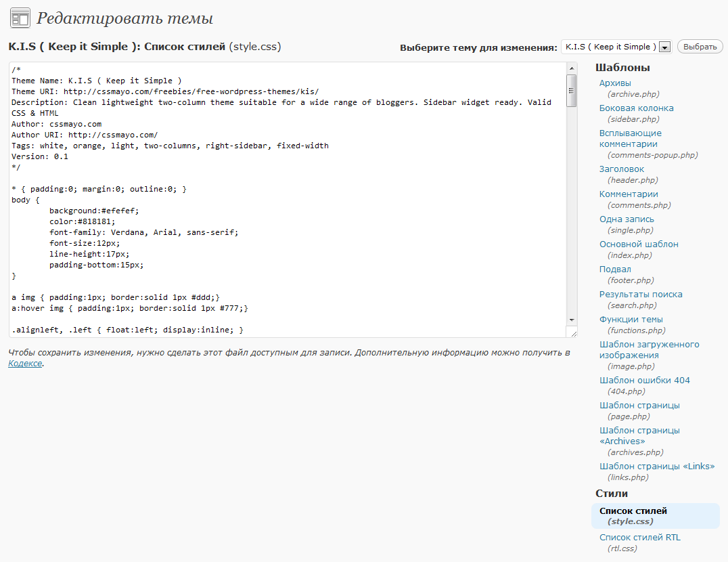The width and height of the screenshot is (728, 562).
Task: Click the code editor scrollbar thumb
Action: click(572, 91)
